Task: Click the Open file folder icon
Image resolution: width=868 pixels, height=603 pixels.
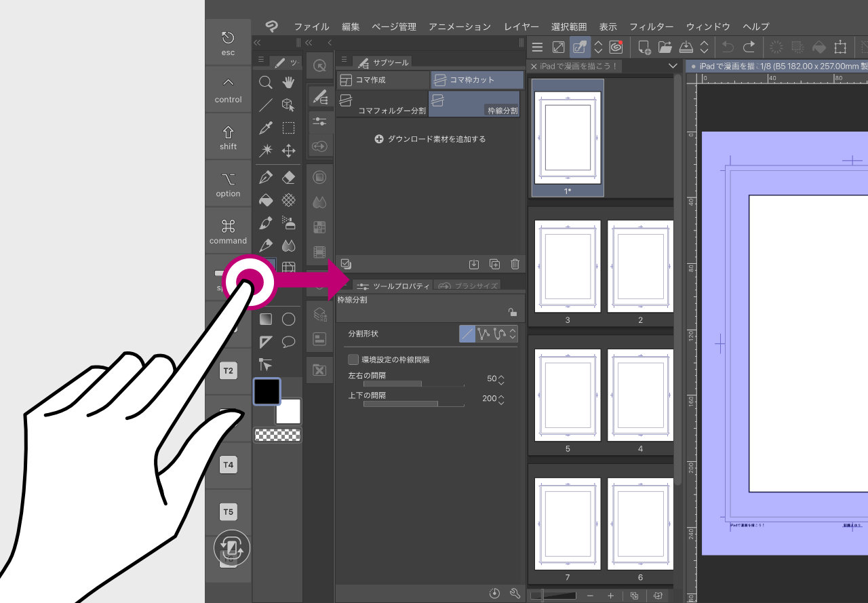Action: click(x=665, y=47)
